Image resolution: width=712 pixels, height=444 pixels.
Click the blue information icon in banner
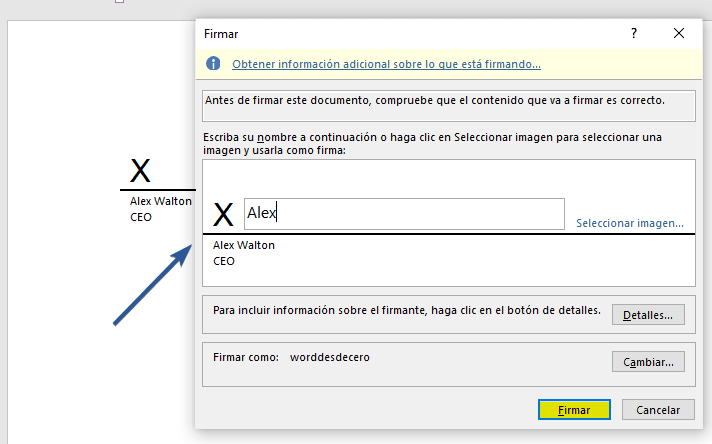pyautogui.click(x=213, y=64)
